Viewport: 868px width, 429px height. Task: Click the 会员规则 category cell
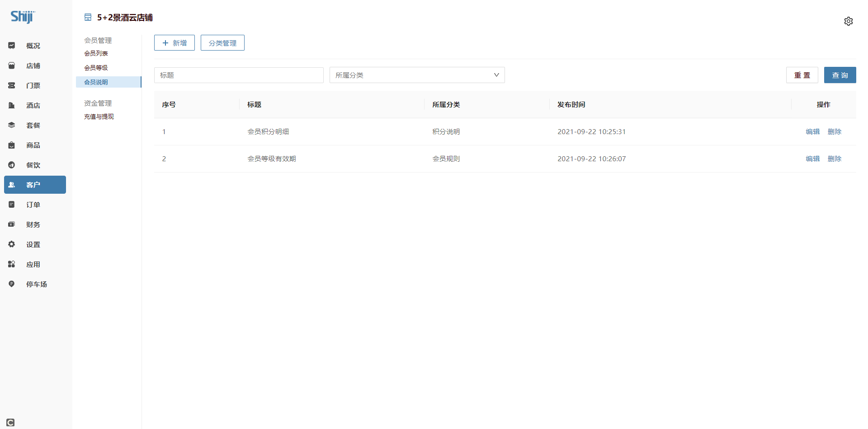[x=446, y=159]
